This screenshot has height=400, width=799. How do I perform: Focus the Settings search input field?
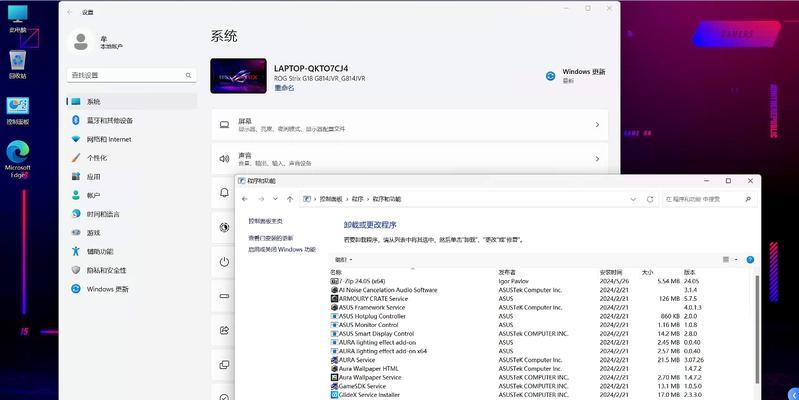click(131, 75)
